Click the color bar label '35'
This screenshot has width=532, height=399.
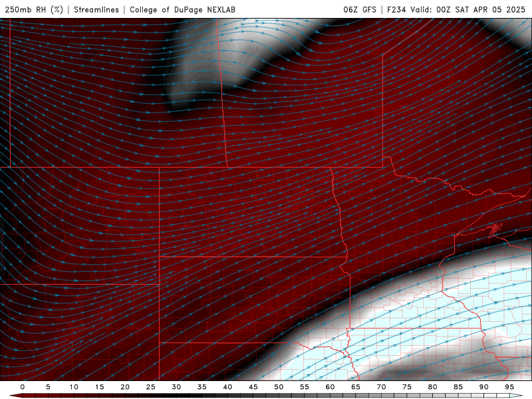tap(202, 387)
